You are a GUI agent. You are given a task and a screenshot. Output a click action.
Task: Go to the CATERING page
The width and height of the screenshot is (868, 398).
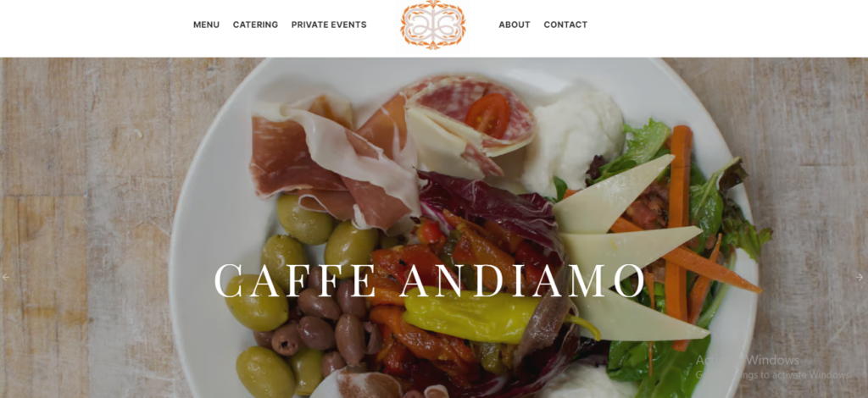(255, 25)
